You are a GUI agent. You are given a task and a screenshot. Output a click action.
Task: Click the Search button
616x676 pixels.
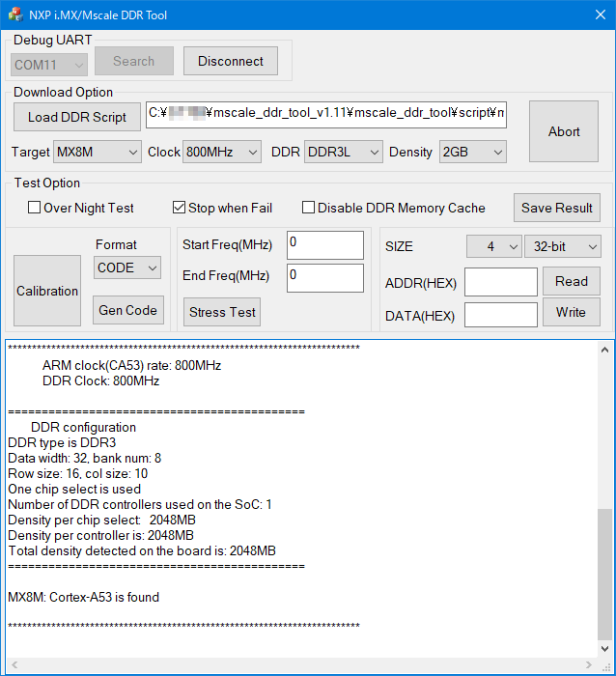[x=134, y=61]
